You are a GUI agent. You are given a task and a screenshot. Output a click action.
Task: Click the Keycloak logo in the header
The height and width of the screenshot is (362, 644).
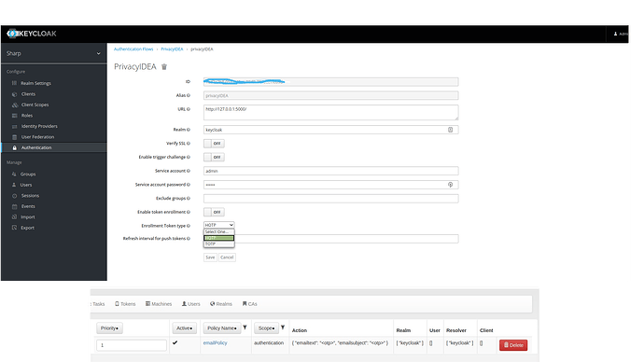click(31, 34)
